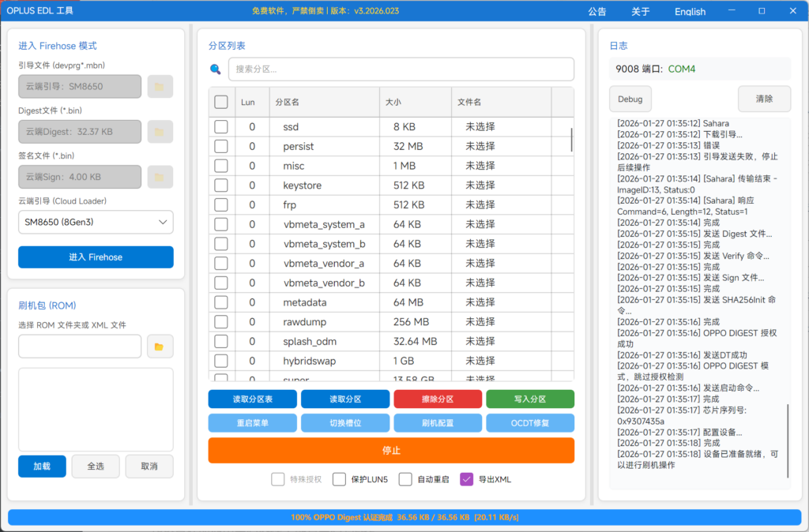Click the magnifier icon in partition search
The image size is (809, 532).
pyautogui.click(x=216, y=69)
